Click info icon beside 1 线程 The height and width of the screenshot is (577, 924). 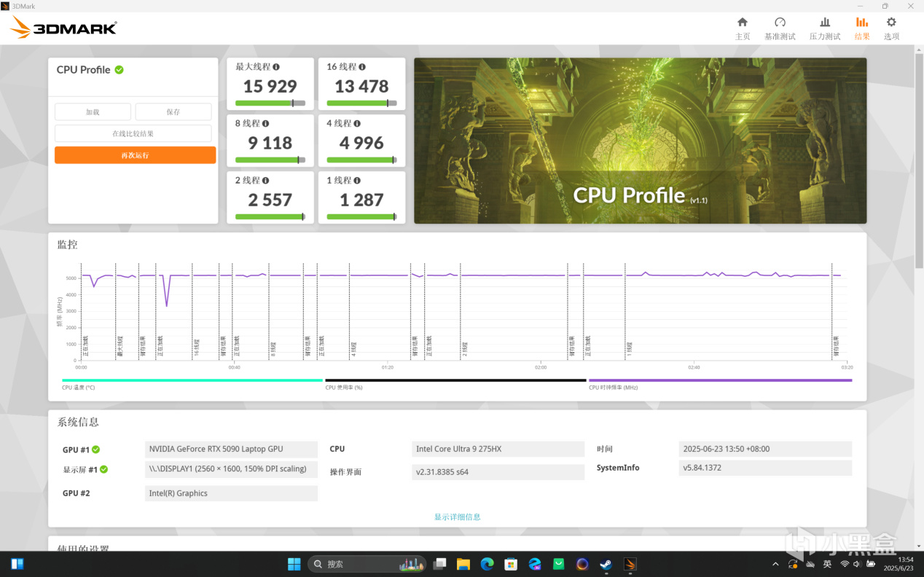357,181
